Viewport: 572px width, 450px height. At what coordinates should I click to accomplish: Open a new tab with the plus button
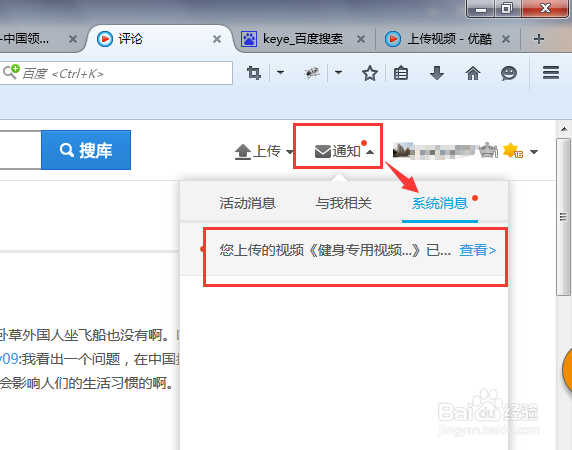tap(539, 39)
